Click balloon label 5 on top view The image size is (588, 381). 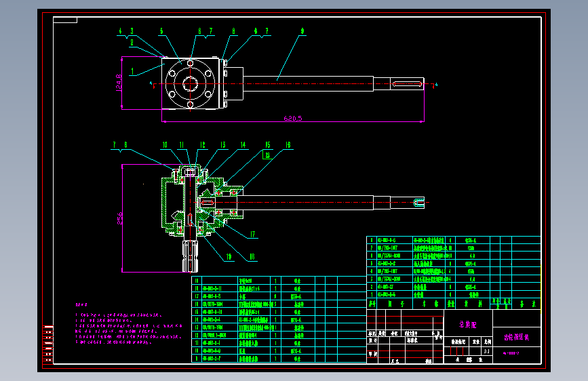tap(161, 31)
